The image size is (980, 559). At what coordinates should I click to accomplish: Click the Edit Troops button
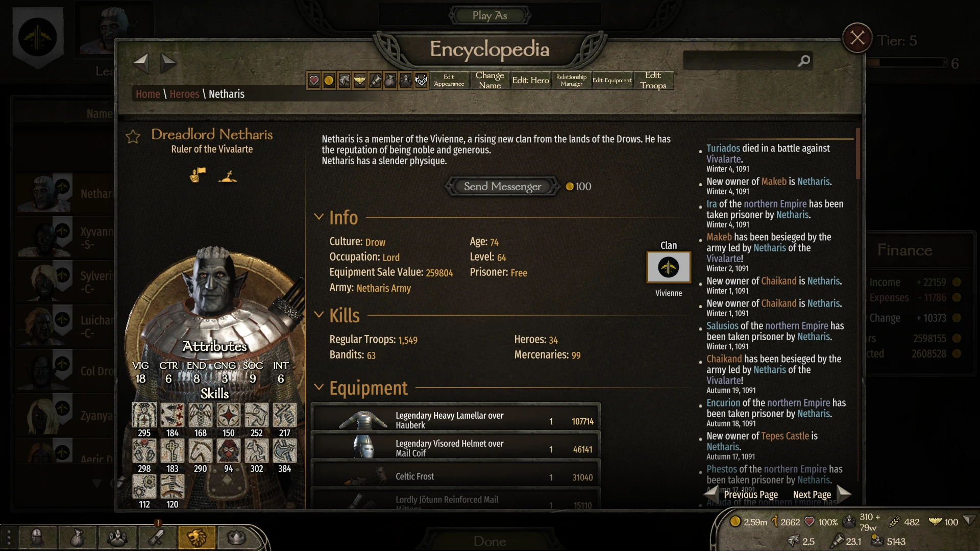pyautogui.click(x=653, y=81)
